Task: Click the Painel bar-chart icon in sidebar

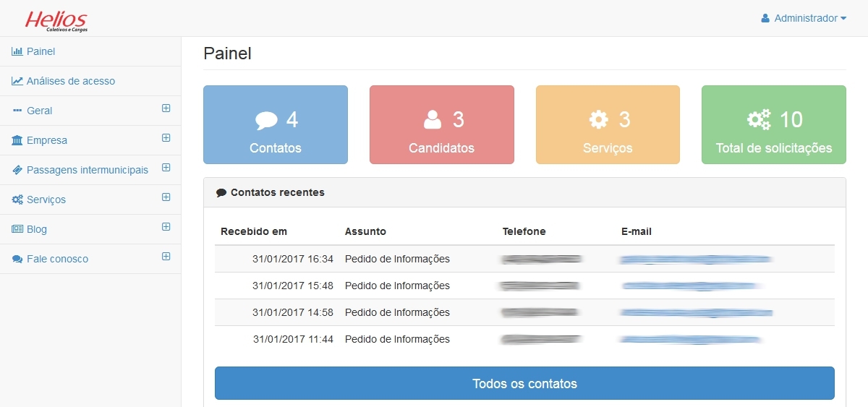Action: pyautogui.click(x=17, y=51)
